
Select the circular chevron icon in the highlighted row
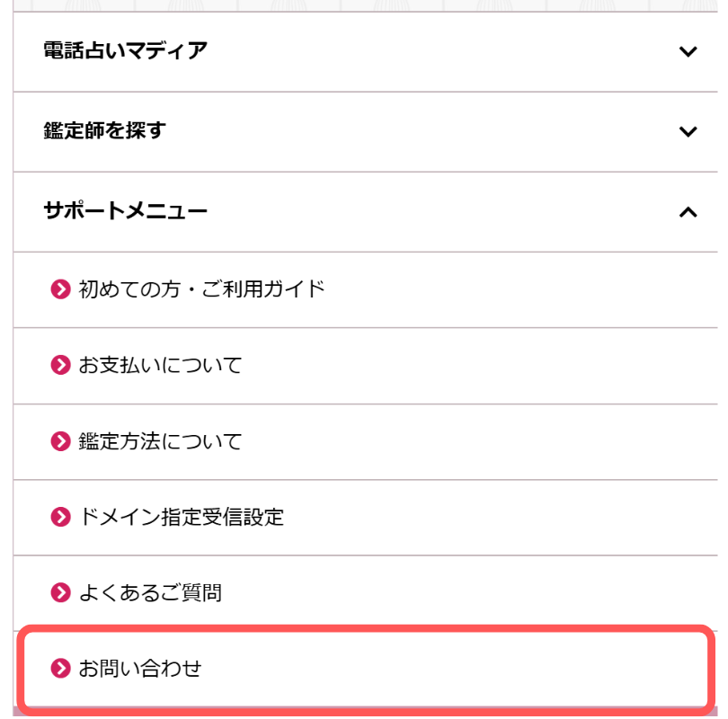tap(60, 669)
